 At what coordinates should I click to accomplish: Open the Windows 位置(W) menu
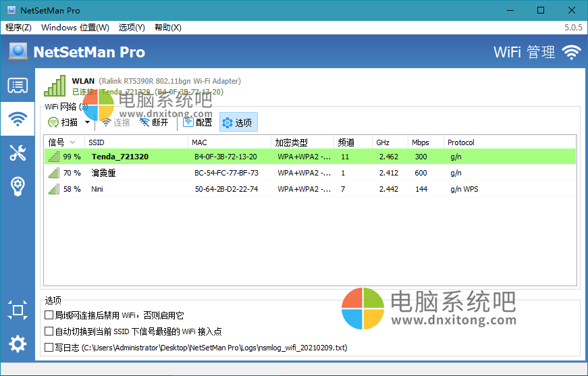coord(75,28)
